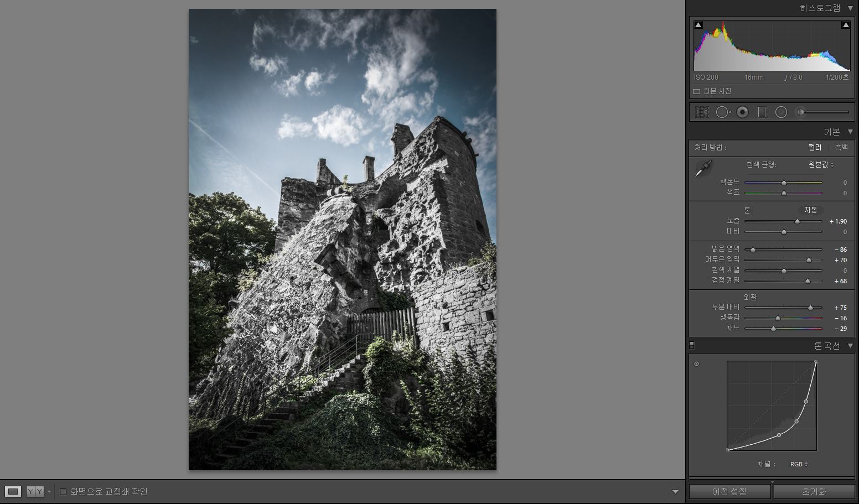Image resolution: width=859 pixels, height=504 pixels.
Task: Switch treatment to 흑백
Action: pyautogui.click(x=841, y=147)
